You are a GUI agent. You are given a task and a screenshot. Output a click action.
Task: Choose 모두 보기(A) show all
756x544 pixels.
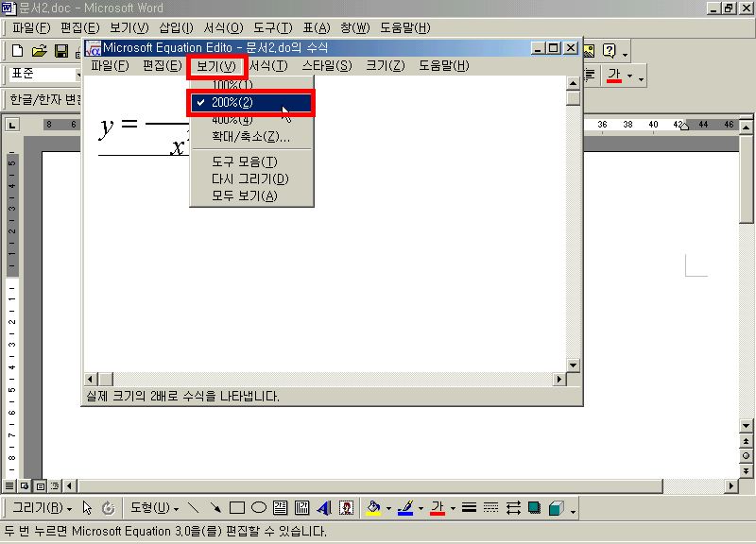point(251,196)
